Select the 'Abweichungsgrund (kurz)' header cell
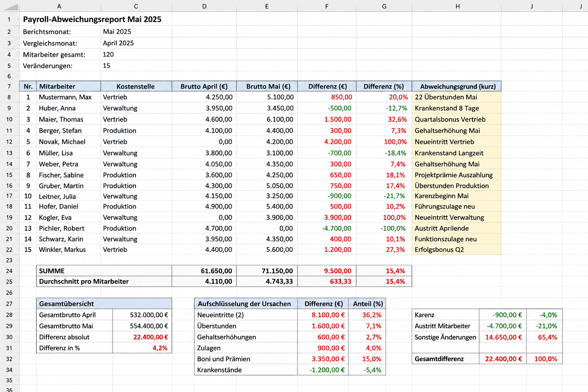The image size is (588, 392). click(457, 86)
